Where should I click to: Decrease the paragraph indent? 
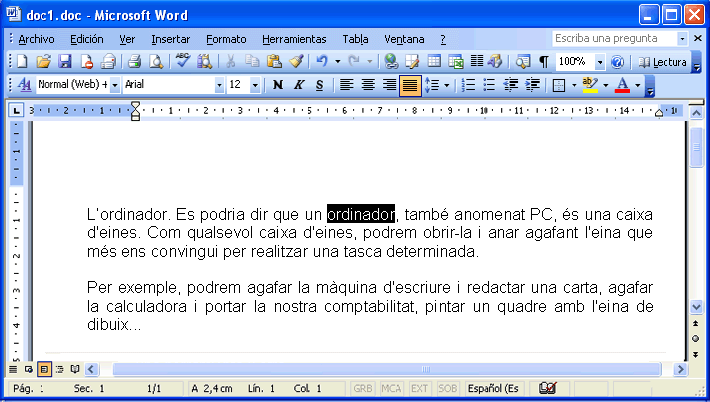point(511,85)
